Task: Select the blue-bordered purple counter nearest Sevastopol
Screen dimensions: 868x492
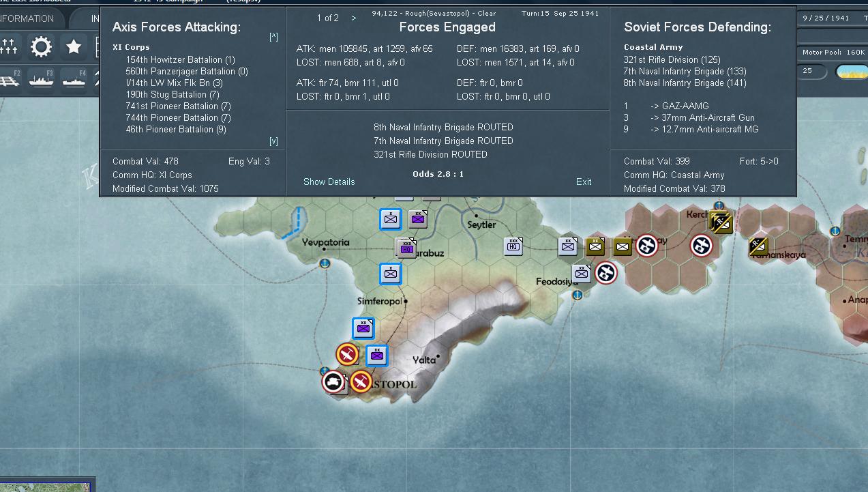Action: (377, 356)
